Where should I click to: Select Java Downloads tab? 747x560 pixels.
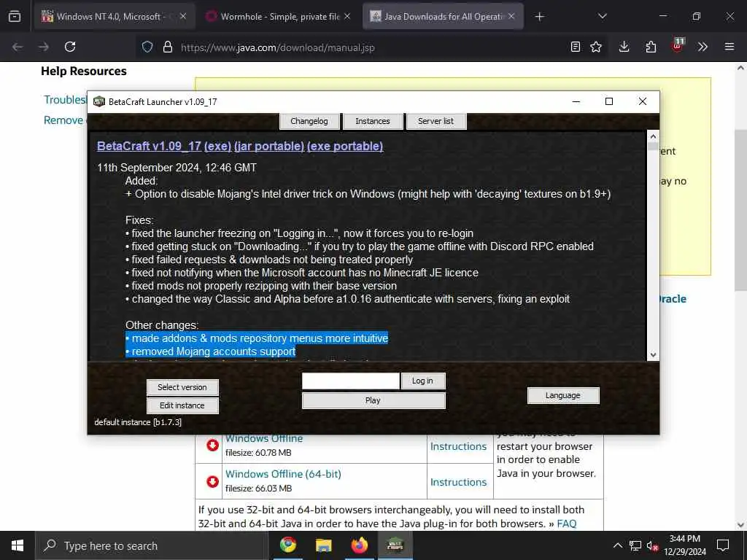(x=443, y=17)
